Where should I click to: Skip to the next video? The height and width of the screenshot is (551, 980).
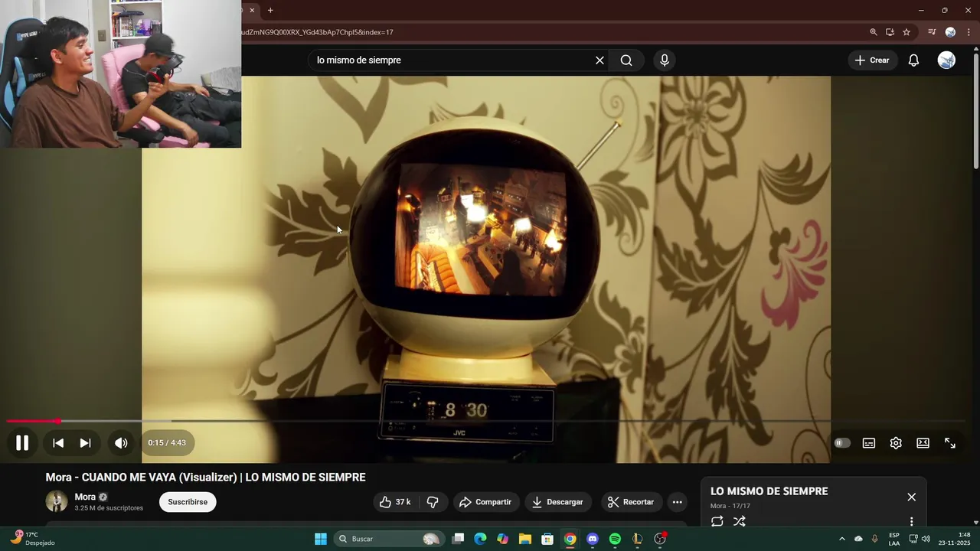[x=85, y=442]
